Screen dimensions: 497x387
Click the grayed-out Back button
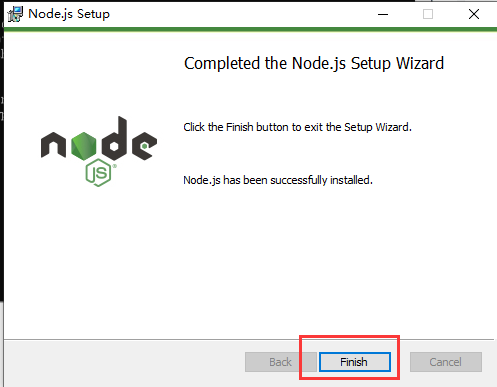coord(281,362)
